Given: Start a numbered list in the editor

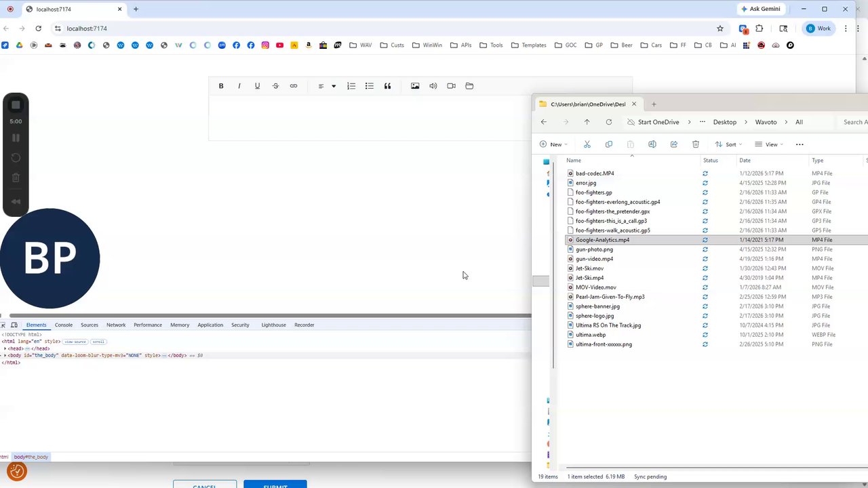Looking at the screenshot, I should coord(351,86).
